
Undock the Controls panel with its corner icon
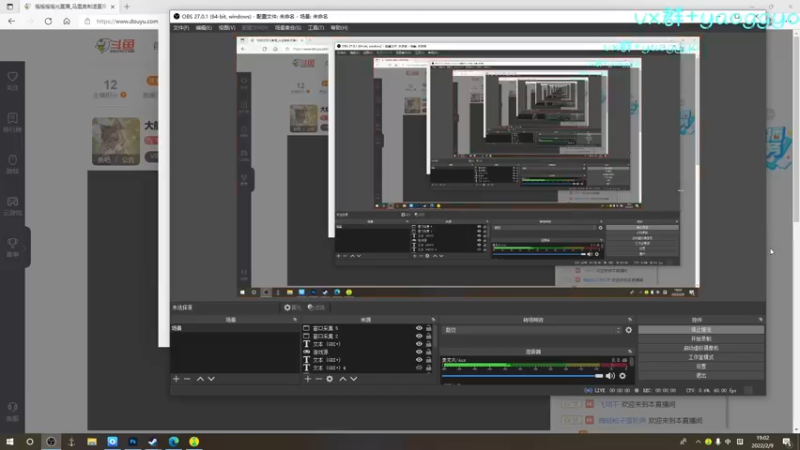coord(760,320)
